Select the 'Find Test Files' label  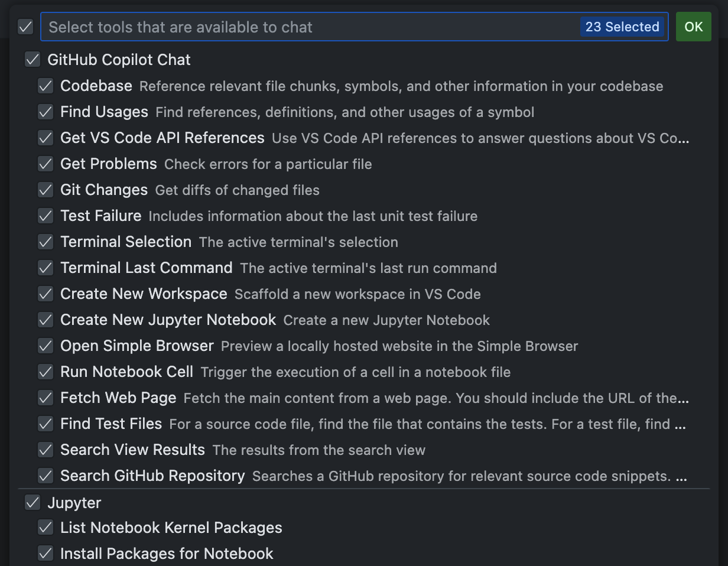[x=111, y=424]
